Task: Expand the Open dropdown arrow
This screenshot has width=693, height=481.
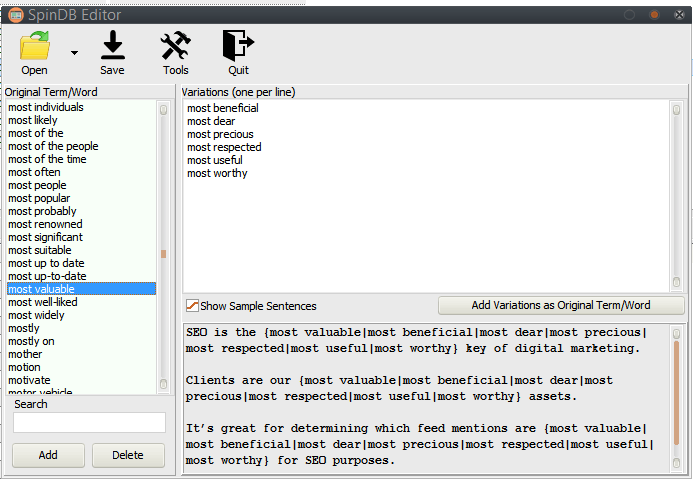Action: click(74, 53)
